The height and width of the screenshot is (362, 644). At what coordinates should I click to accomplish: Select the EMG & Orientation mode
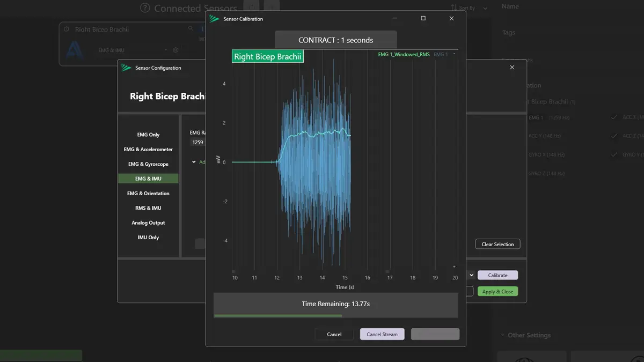[x=148, y=193]
